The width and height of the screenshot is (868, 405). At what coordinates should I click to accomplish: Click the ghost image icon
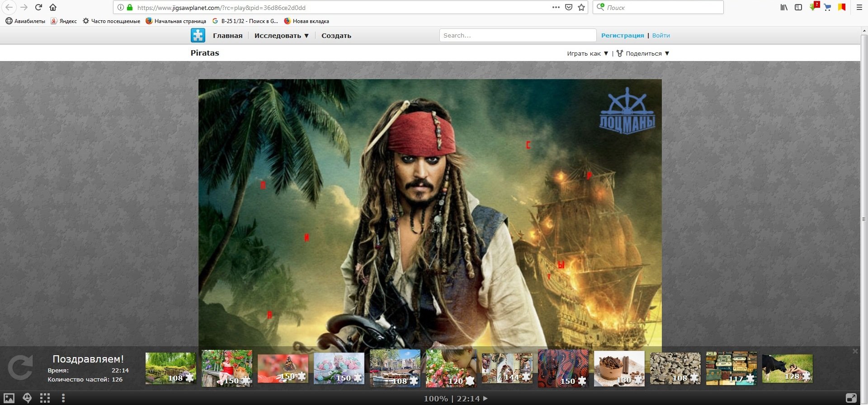tap(27, 398)
